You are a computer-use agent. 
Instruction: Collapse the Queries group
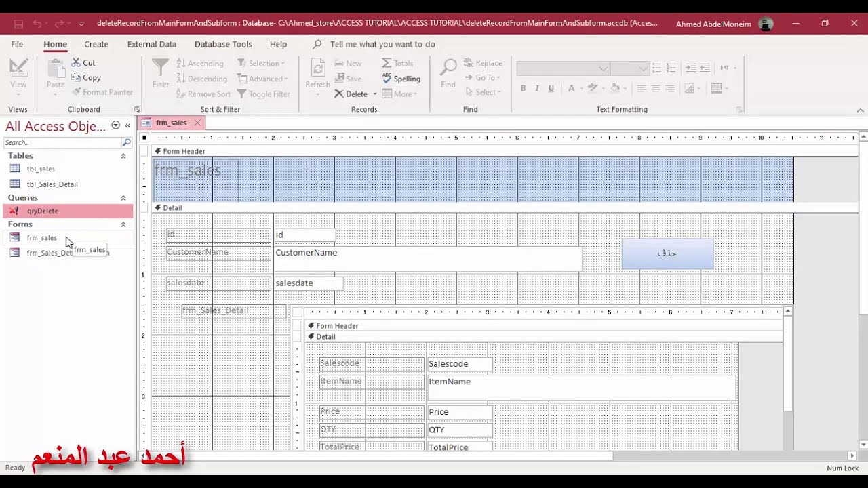point(123,198)
